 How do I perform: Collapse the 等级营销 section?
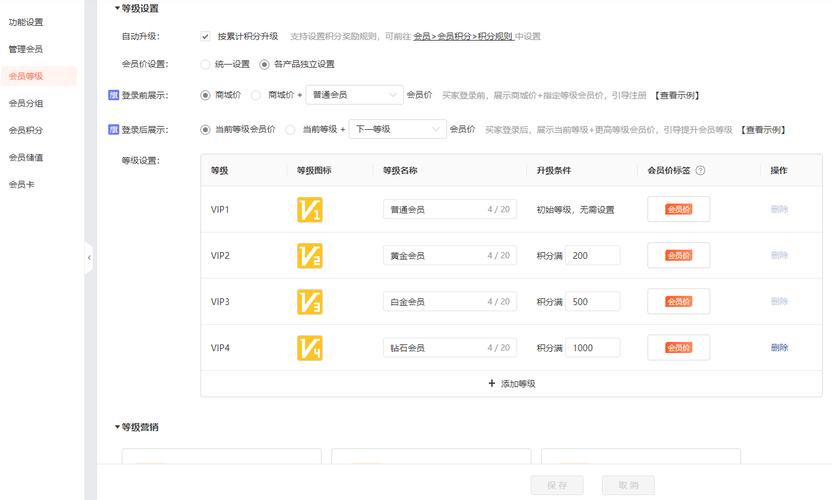117,427
